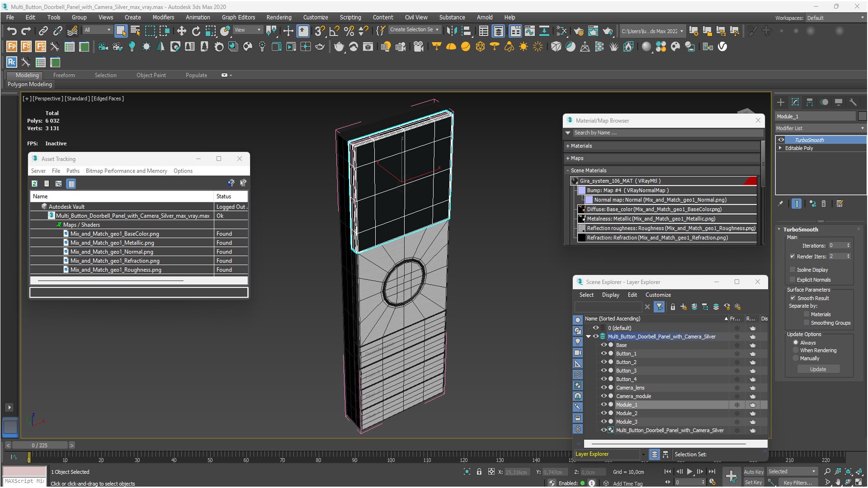Click the Polygon Modeling button
This screenshot has height=488, width=868.
point(30,84)
